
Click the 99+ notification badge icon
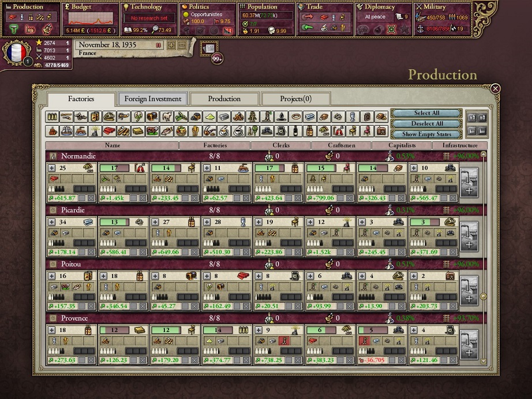click(x=218, y=59)
